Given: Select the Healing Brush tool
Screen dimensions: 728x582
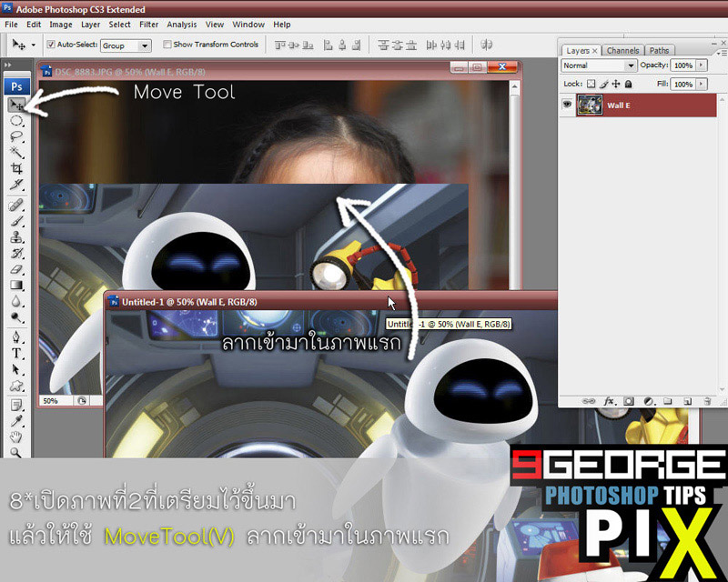Looking at the screenshot, I should pyautogui.click(x=16, y=205).
